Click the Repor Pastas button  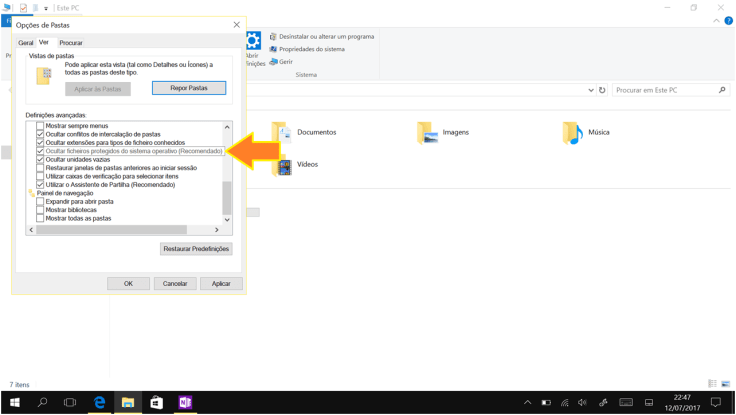coord(189,88)
